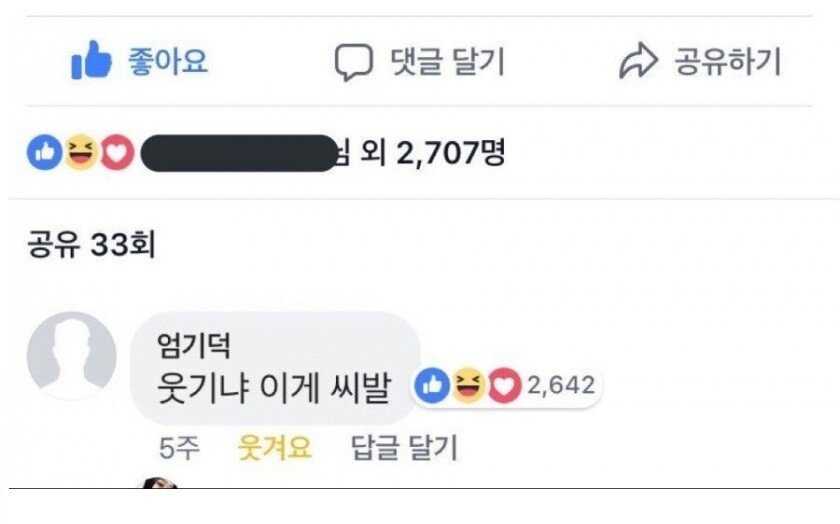Click 답글 달기 to reply to comment
This screenshot has width=840, height=524.
coord(405,447)
